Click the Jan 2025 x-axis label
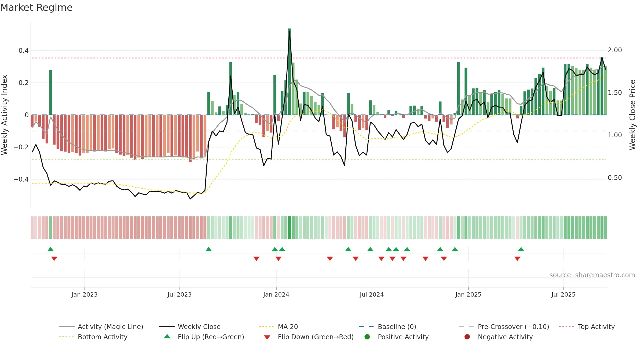Viewport: 644px width, 362px height. pos(468,294)
